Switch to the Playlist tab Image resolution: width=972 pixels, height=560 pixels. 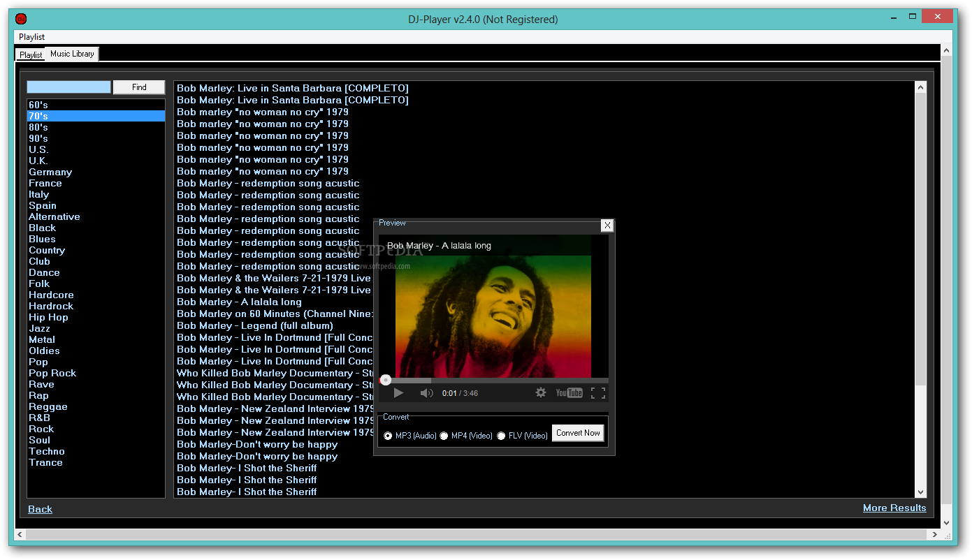[x=31, y=54]
